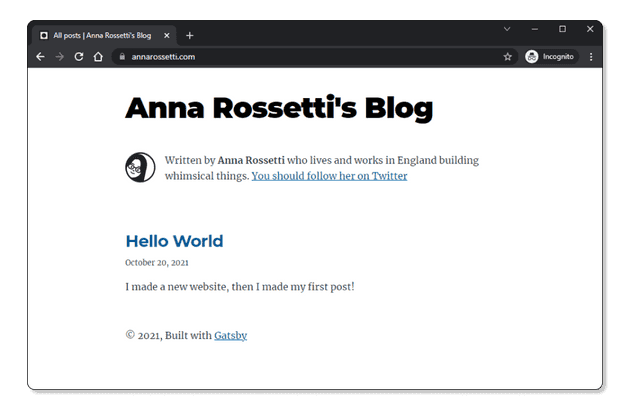Click the annarossetti.com address bar
Viewport: 630px width, 410px height.
315,57
